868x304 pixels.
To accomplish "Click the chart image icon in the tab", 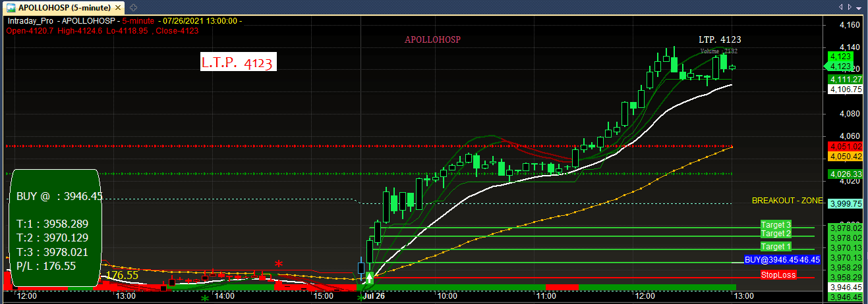I will pyautogui.click(x=11, y=7).
